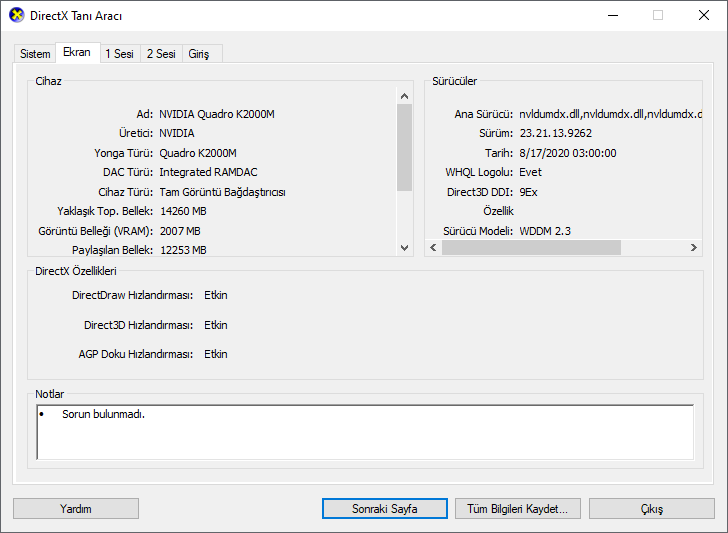The height and width of the screenshot is (533, 728).
Task: Click the 'Sorun bulunmadı.' note text
Action: tap(104, 414)
